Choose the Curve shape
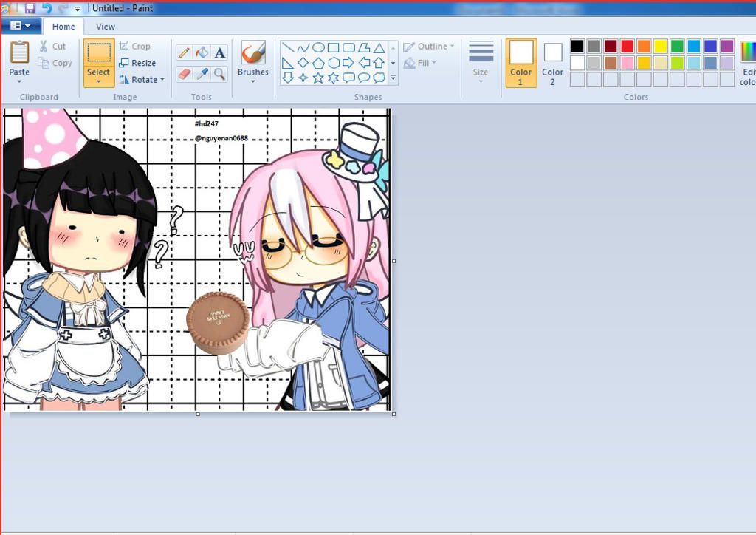 coord(303,48)
